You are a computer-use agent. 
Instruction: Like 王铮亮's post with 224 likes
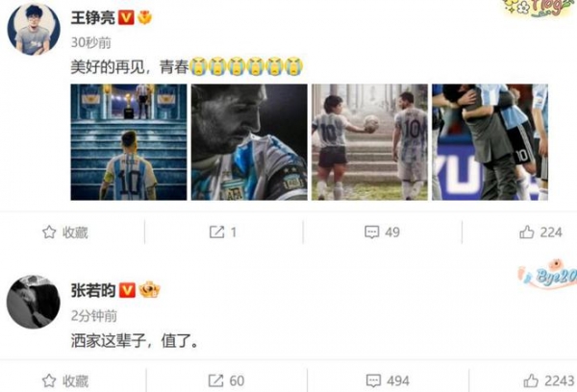click(x=540, y=233)
